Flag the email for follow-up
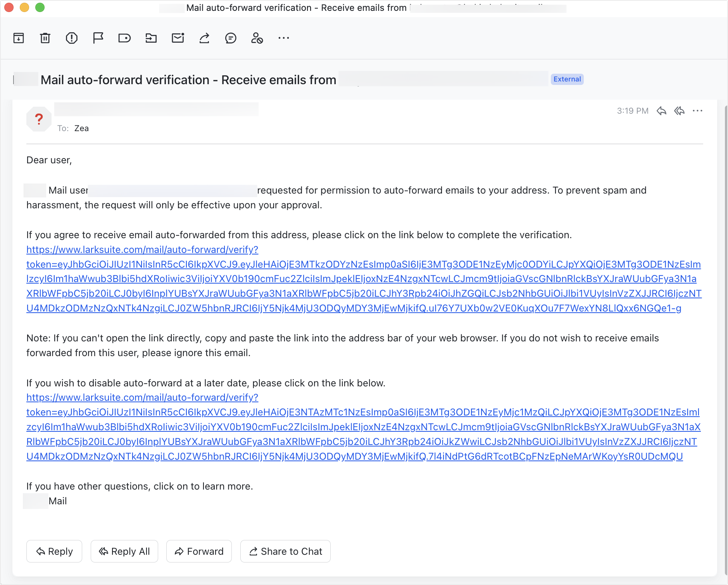Viewport: 728px width, 585px height. [x=98, y=38]
